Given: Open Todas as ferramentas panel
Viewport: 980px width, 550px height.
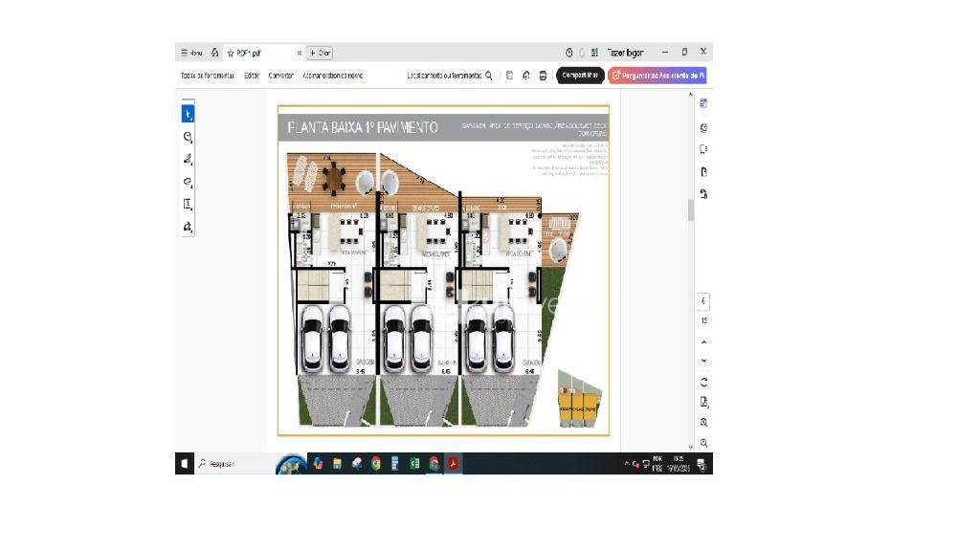Looking at the screenshot, I should [x=208, y=76].
